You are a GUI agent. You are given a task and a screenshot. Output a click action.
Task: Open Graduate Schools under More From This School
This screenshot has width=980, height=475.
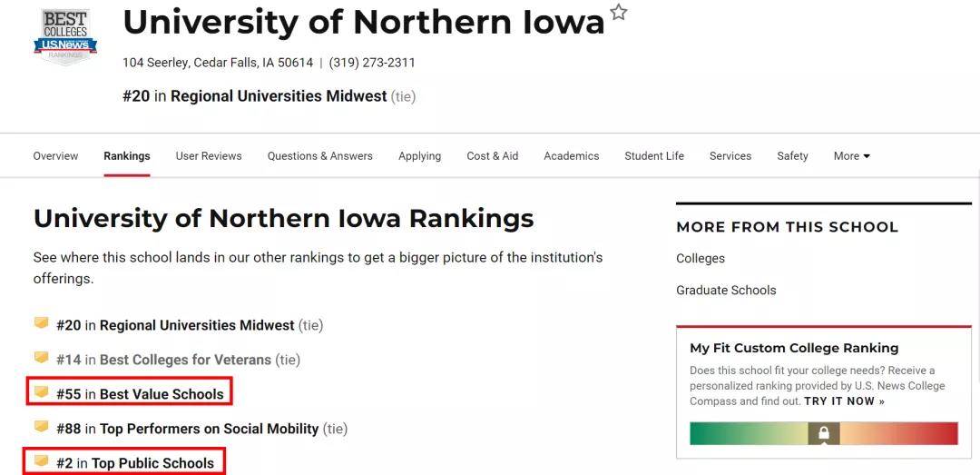tap(726, 290)
